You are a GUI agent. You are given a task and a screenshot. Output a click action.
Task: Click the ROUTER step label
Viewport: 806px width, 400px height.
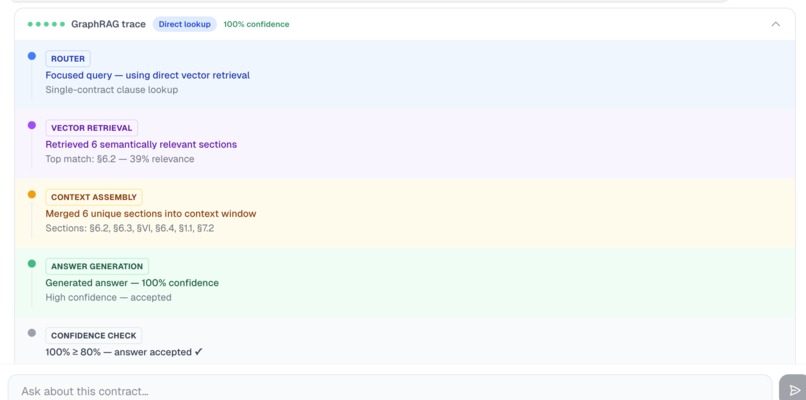(x=68, y=59)
